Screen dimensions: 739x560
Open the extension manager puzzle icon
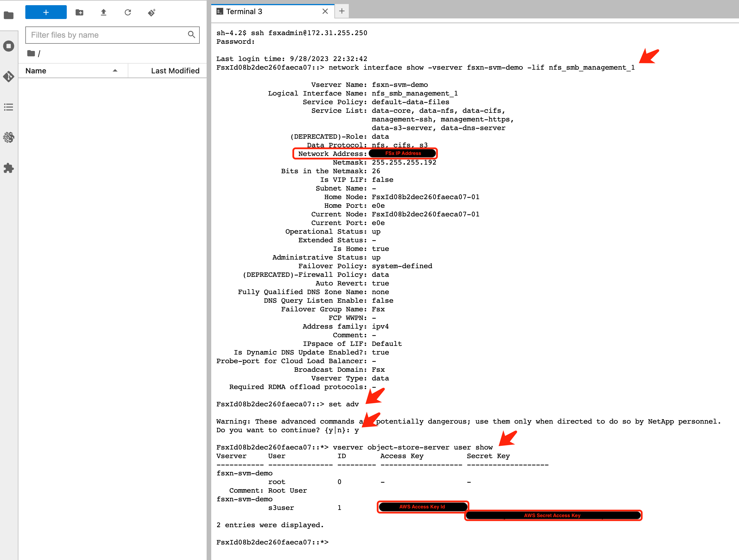tap(9, 168)
